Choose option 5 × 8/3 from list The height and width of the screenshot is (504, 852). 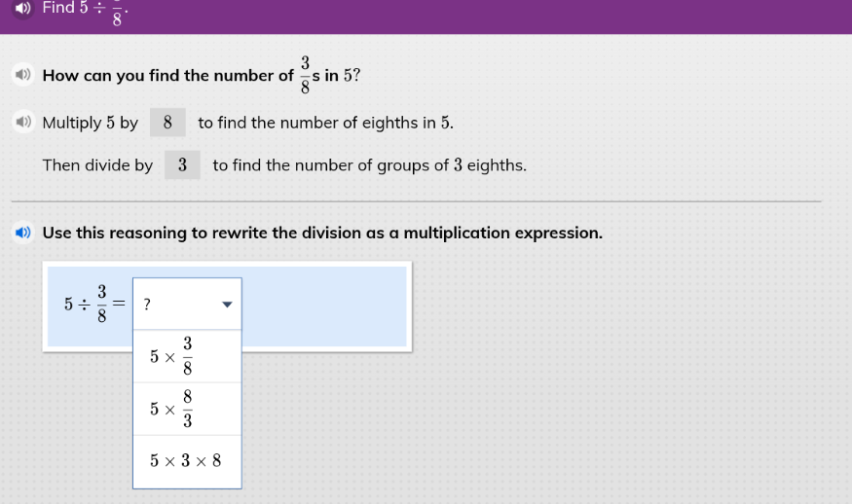pyautogui.click(x=188, y=409)
